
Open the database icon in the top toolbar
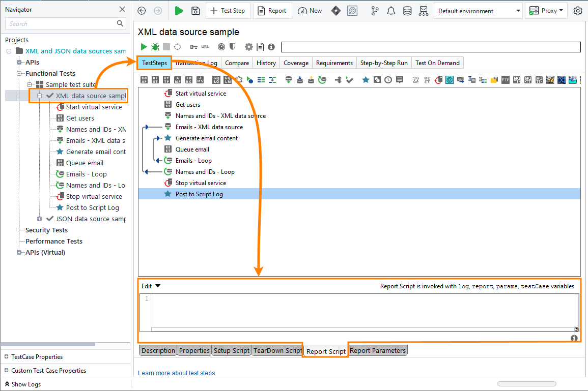[x=407, y=11]
